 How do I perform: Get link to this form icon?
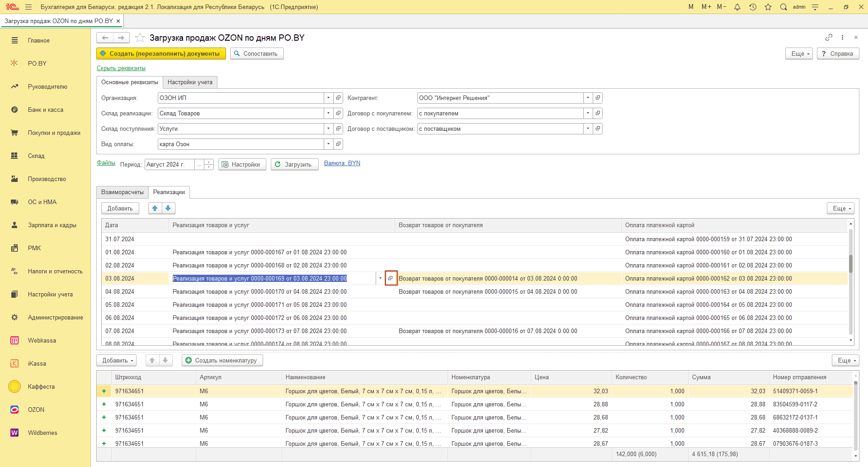829,37
